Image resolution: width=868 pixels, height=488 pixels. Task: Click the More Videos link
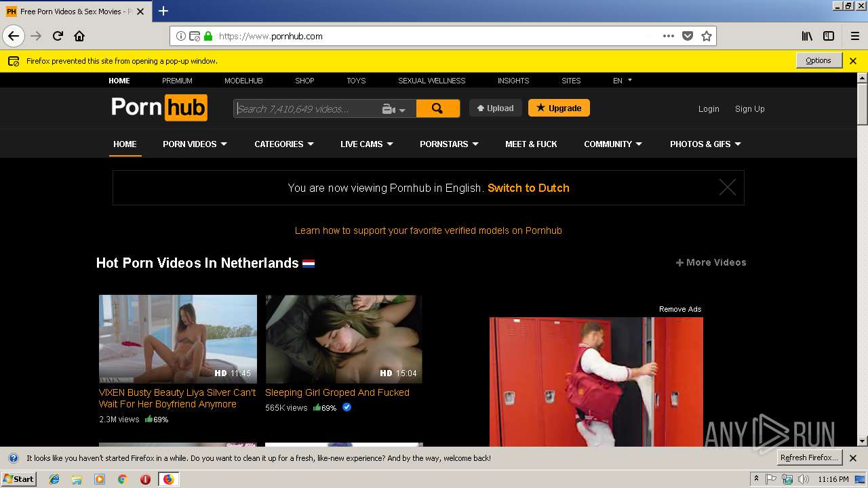pyautogui.click(x=711, y=262)
